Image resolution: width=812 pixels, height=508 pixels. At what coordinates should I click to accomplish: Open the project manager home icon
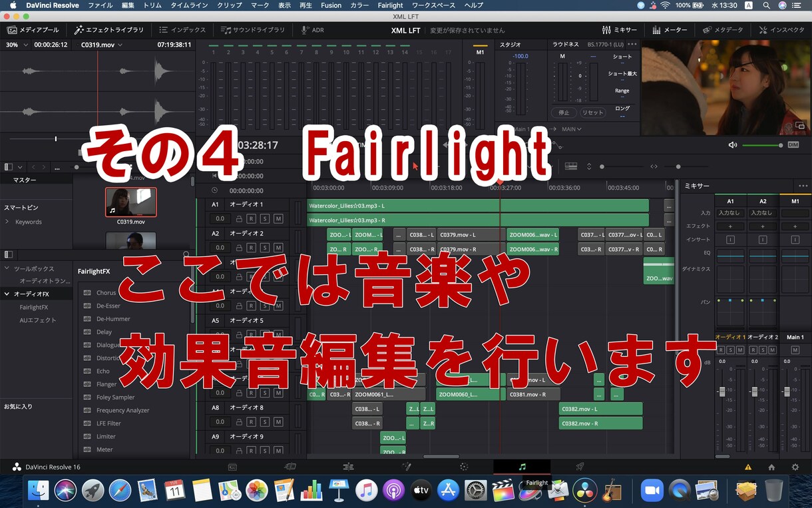[x=771, y=467]
